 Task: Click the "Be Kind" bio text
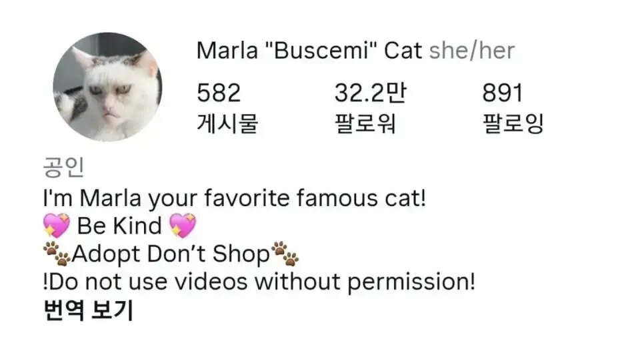(119, 226)
